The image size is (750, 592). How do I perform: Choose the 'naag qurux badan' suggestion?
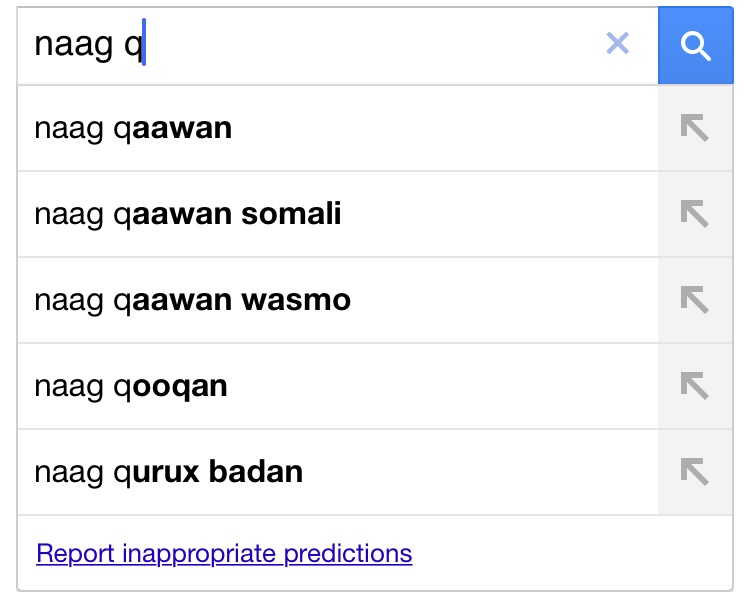338,472
